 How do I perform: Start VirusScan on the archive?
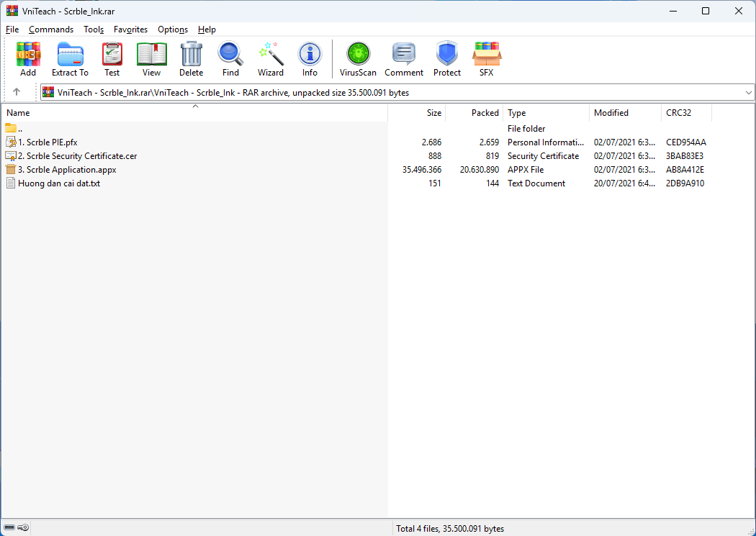[x=358, y=59]
